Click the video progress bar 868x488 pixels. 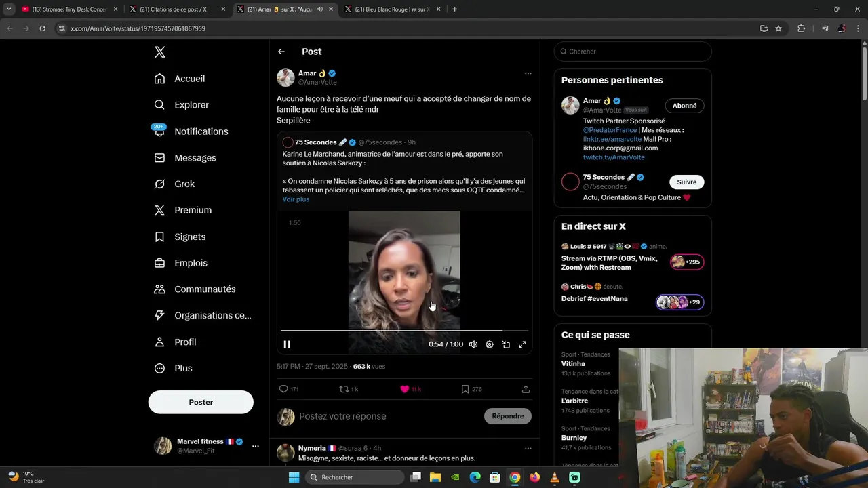click(404, 331)
